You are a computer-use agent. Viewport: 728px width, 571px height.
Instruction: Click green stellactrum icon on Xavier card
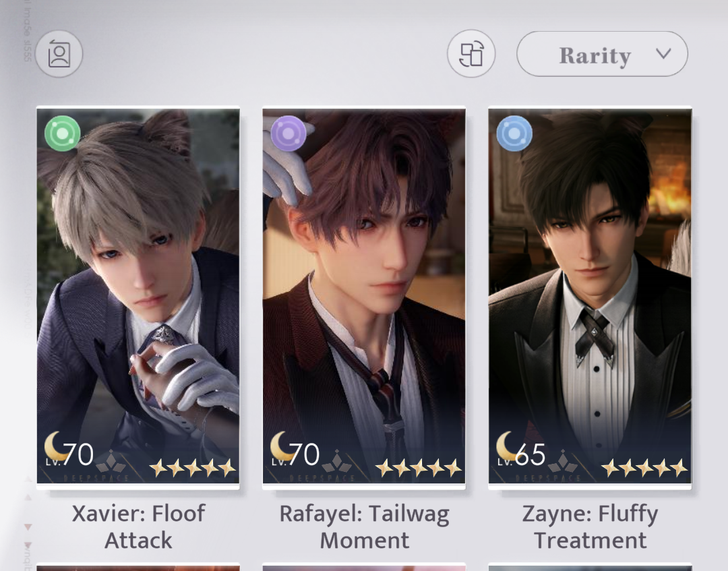pos(63,133)
